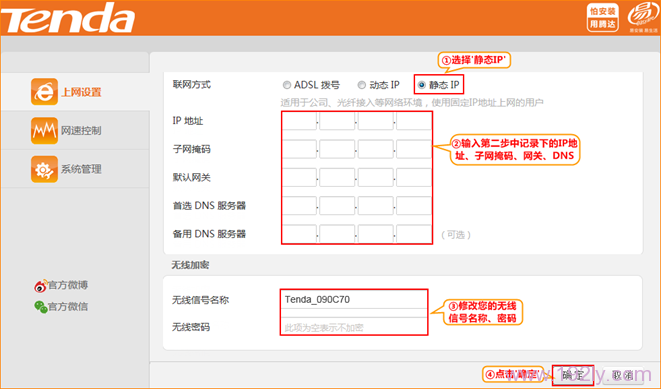Viewport: 661px width, 389px height.
Task: Click the 首选 DNS 服务器 label
Action: pos(209,206)
